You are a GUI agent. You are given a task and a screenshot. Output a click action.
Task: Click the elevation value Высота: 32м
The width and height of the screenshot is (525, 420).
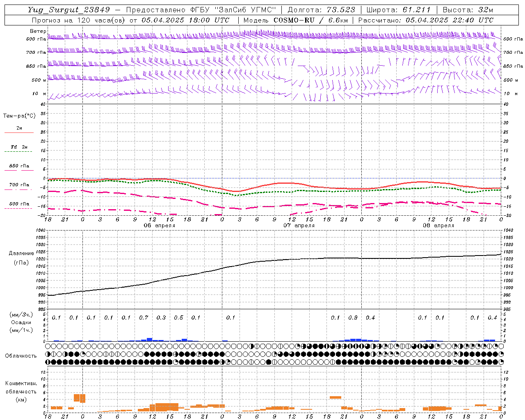click(x=468, y=10)
